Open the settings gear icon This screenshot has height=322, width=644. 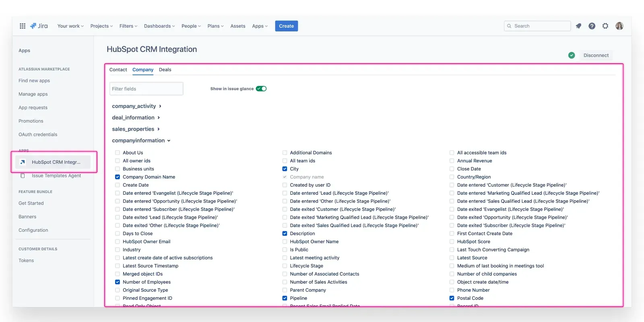605,26
